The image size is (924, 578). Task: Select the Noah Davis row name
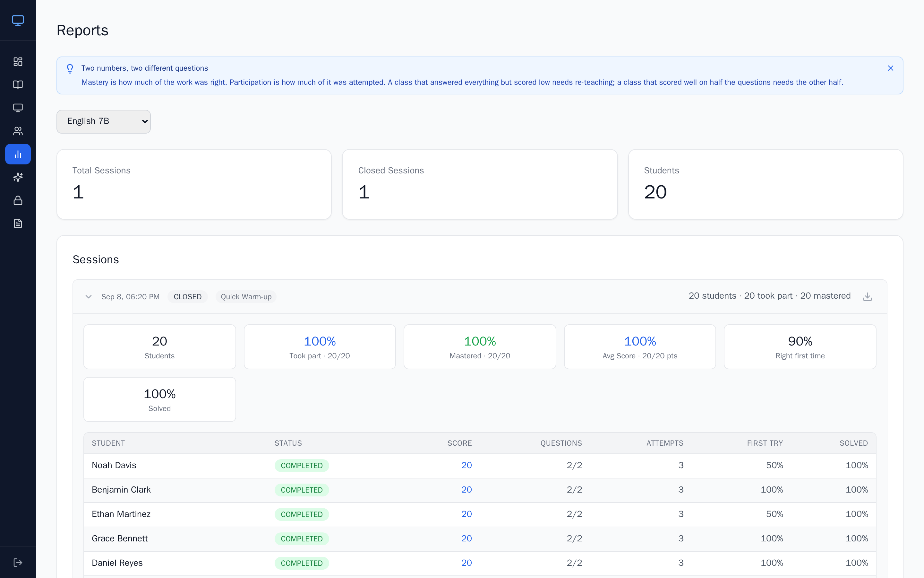tap(114, 465)
